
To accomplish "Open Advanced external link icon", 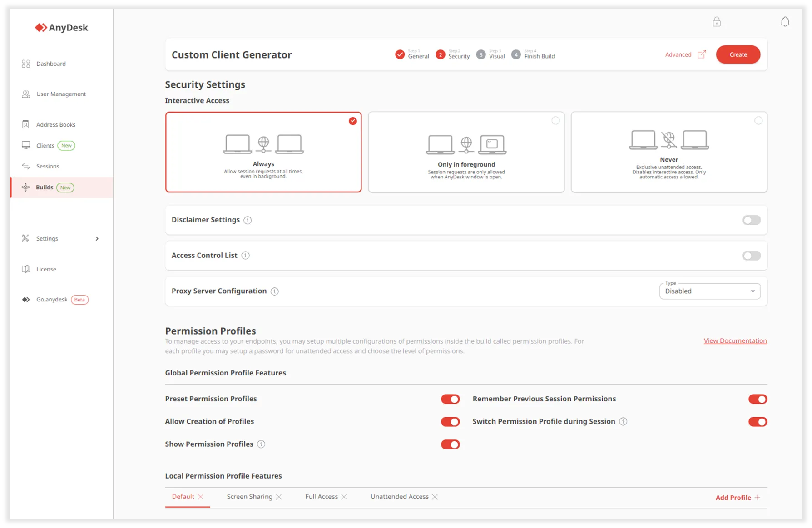I will 702,54.
